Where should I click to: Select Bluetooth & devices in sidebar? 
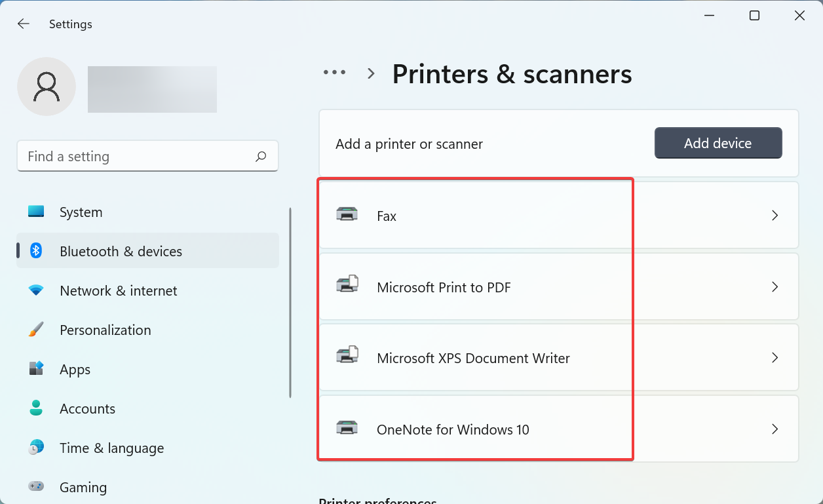(x=148, y=251)
